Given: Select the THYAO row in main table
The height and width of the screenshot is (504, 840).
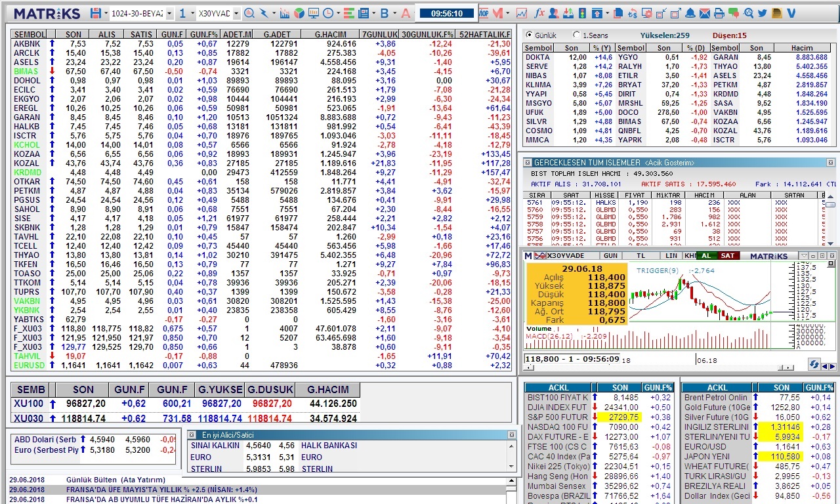Looking at the screenshot, I should (x=261, y=255).
